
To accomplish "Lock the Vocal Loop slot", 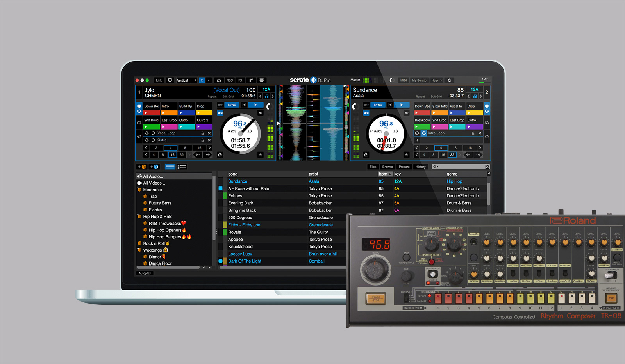I will (x=202, y=133).
